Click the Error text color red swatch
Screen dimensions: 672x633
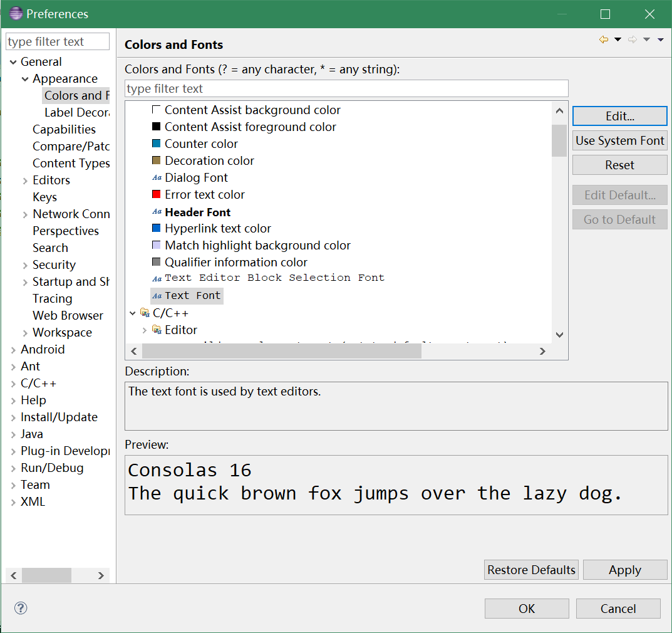point(157,194)
